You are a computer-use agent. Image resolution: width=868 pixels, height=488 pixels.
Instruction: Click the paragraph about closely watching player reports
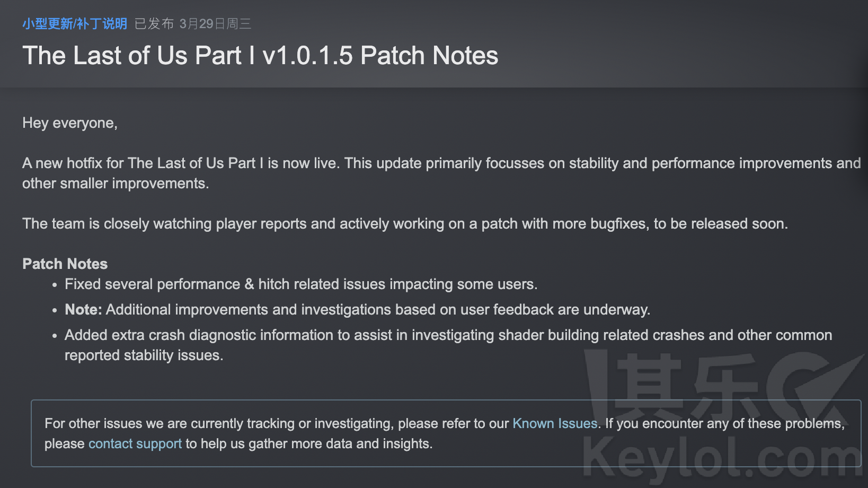point(405,224)
